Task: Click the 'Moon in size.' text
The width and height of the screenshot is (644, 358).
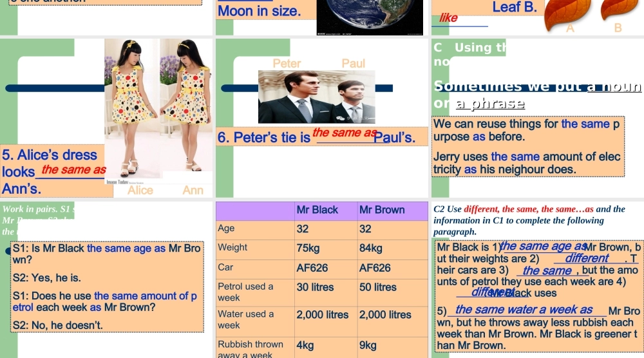Action: point(260,11)
